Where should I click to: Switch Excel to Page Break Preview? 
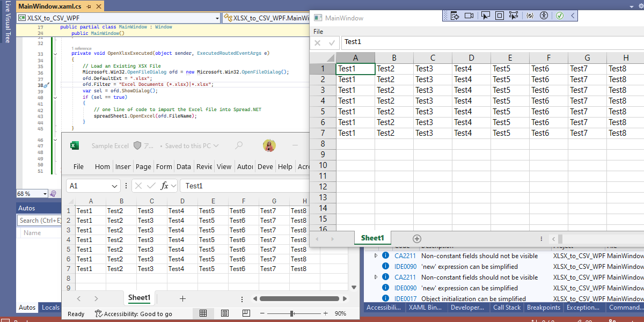click(x=245, y=313)
